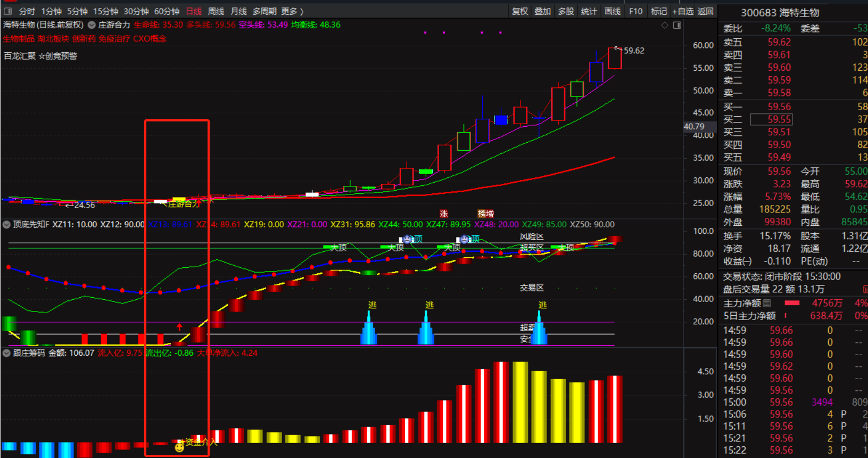
Task: Toggle the right info panel icon
Action: (677, 25)
